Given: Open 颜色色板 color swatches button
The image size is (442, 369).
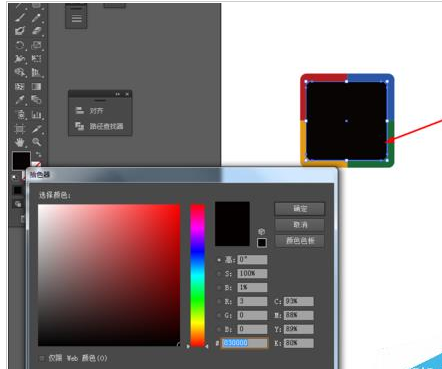Looking at the screenshot, I should 299,241.
